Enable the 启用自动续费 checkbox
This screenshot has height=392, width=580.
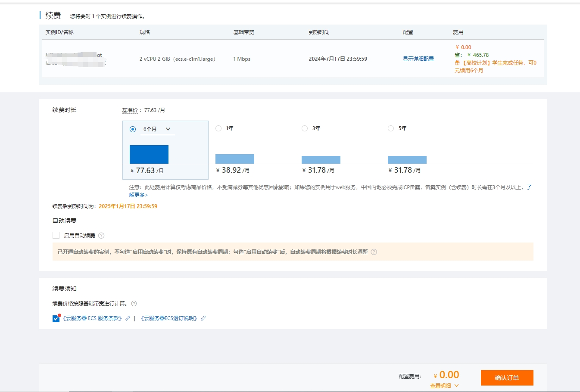[55, 235]
